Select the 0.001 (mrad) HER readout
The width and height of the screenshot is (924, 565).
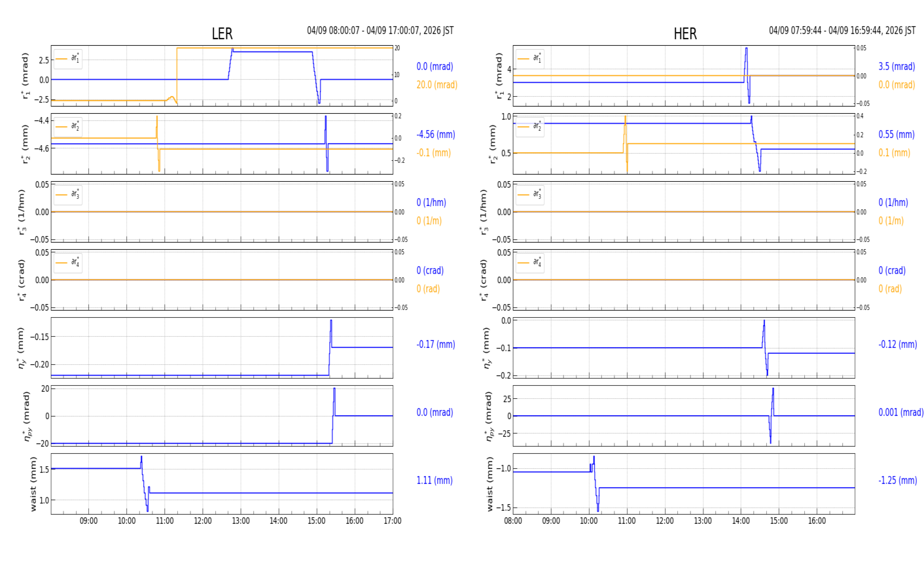[x=900, y=413]
